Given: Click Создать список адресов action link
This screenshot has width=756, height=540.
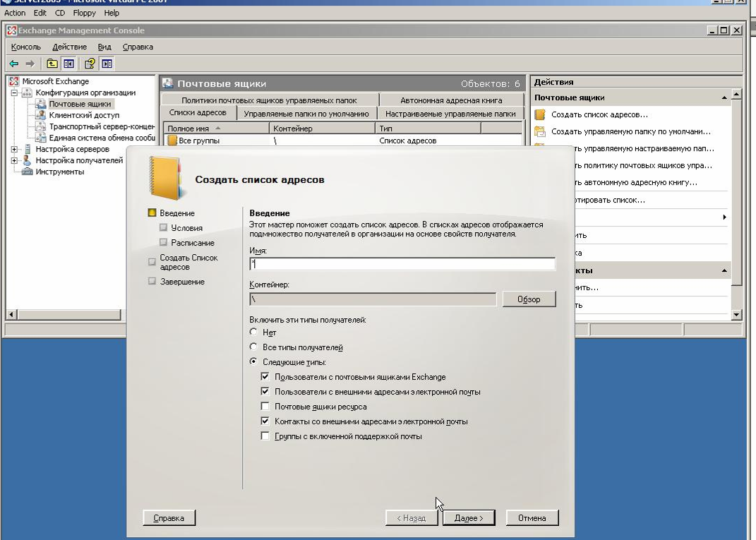Looking at the screenshot, I should pos(599,115).
